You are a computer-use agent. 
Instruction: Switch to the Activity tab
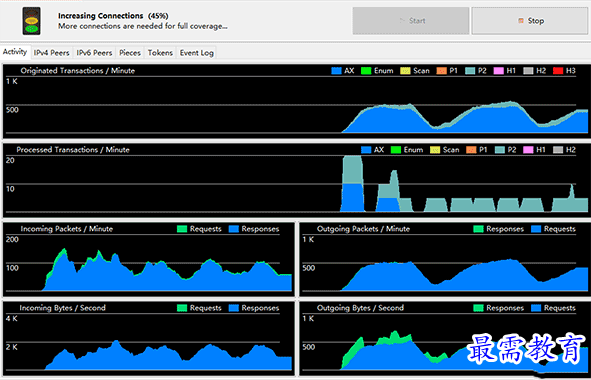tap(15, 52)
